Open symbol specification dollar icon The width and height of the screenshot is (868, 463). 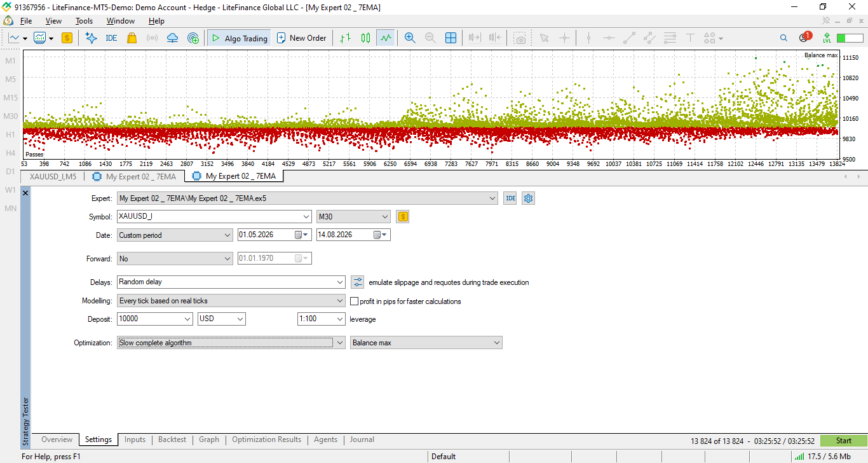403,216
